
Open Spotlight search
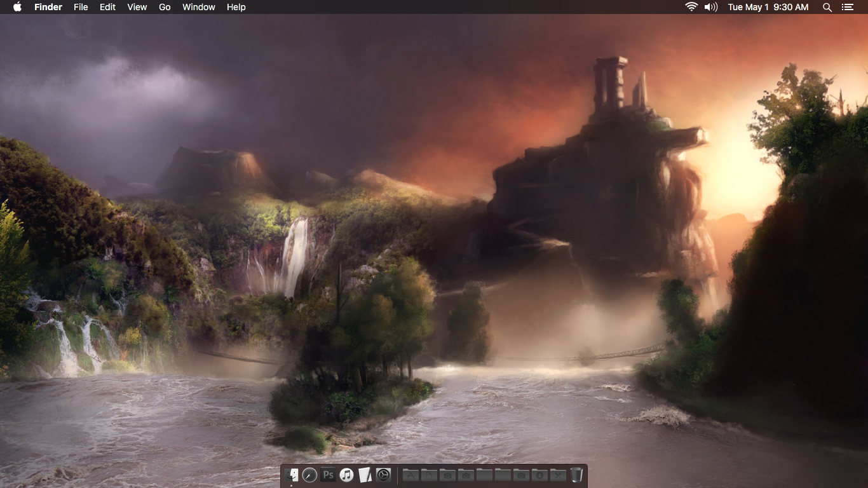[x=827, y=7]
